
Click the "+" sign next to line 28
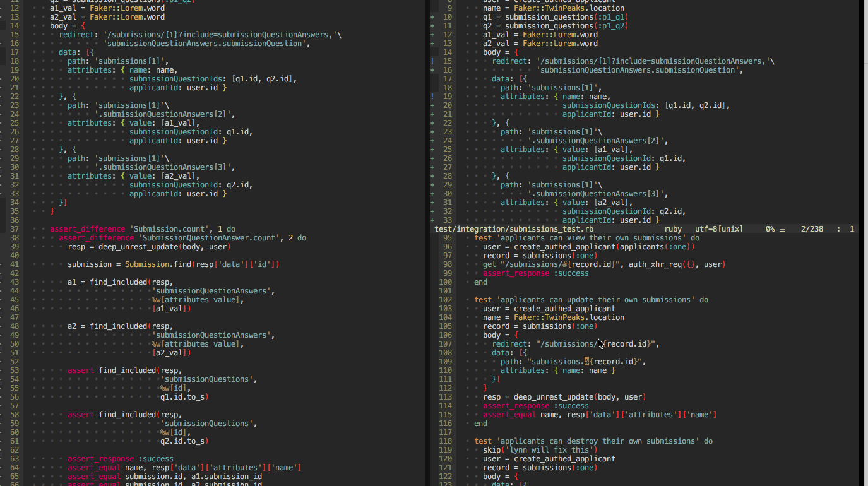pos(432,175)
